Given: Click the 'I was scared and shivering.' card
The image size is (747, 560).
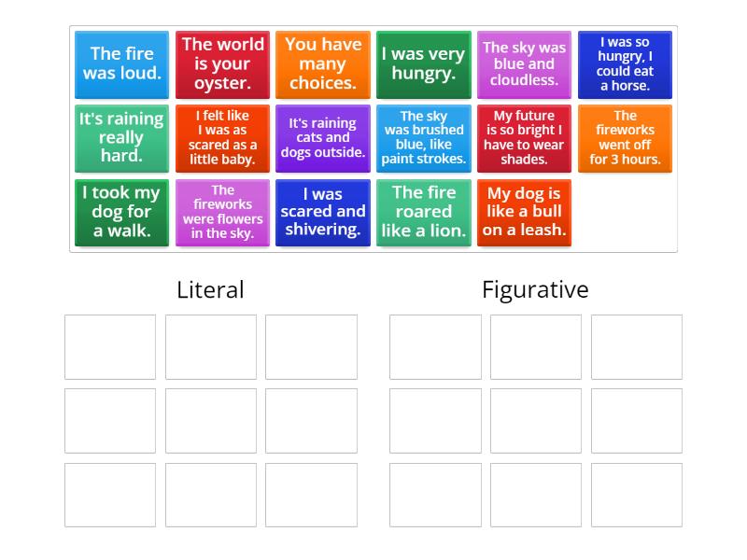Looking at the screenshot, I should 323,213.
